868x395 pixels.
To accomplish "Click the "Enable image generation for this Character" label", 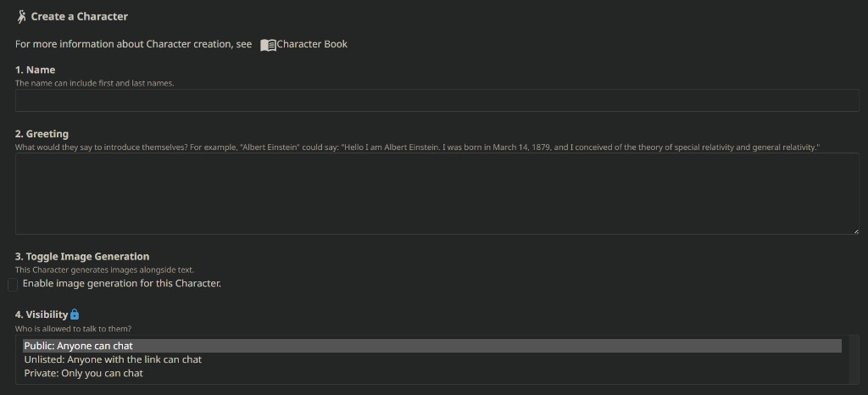I will point(121,283).
